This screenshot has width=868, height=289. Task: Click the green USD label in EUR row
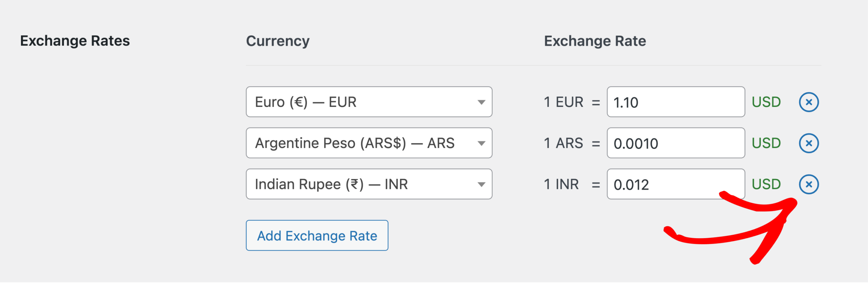(766, 102)
